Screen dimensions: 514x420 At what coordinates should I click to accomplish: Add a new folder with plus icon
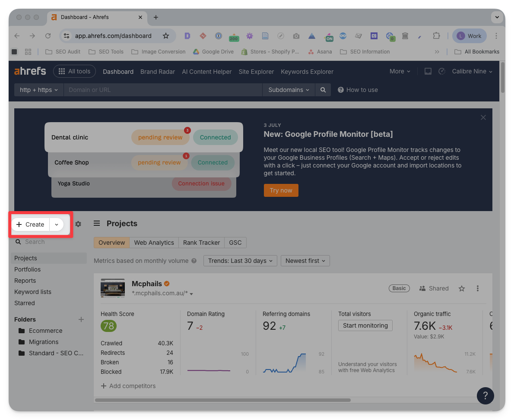click(x=81, y=319)
